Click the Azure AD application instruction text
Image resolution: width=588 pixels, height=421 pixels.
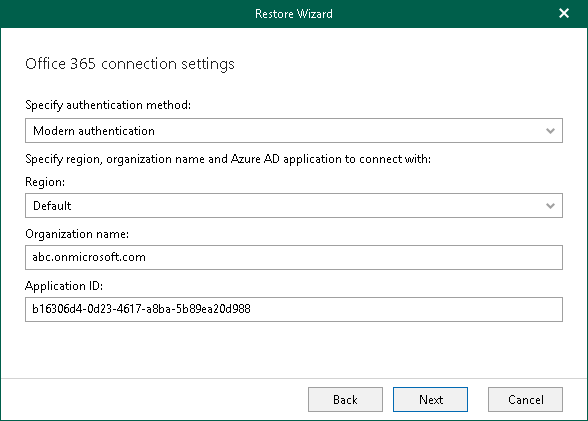pyautogui.click(x=228, y=159)
